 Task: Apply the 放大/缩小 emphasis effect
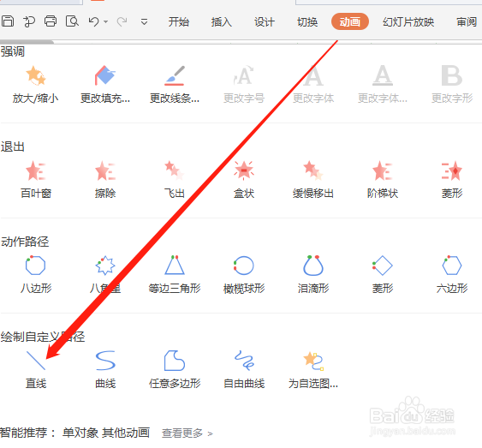36,84
